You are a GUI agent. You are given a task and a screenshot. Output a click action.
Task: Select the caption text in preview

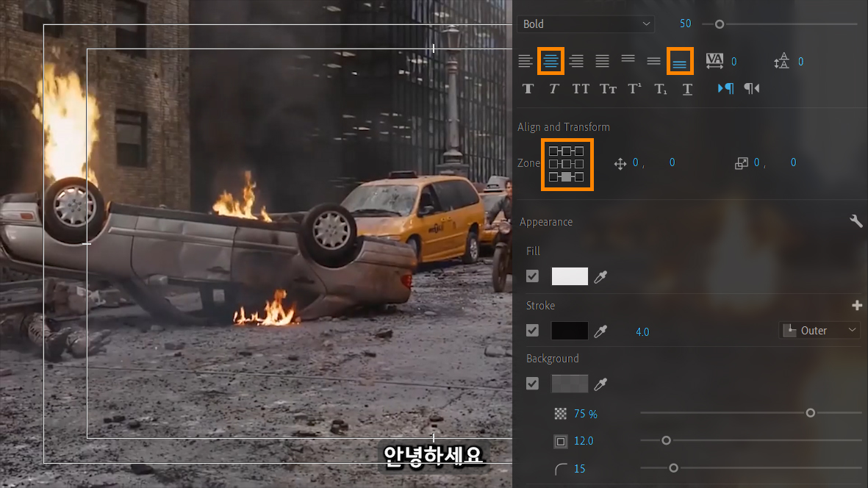coord(433,456)
